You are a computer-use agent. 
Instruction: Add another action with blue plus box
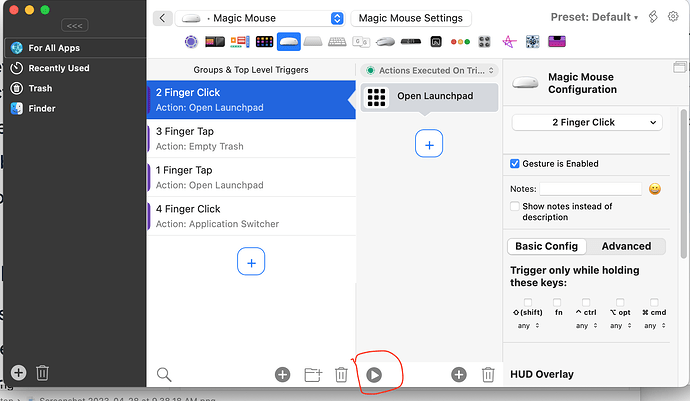pyautogui.click(x=429, y=143)
